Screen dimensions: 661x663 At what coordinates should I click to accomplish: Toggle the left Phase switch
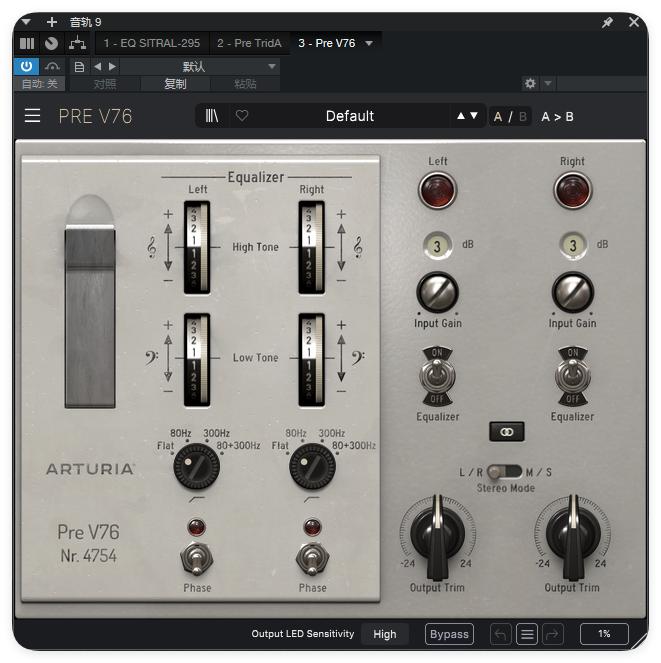tap(197, 559)
